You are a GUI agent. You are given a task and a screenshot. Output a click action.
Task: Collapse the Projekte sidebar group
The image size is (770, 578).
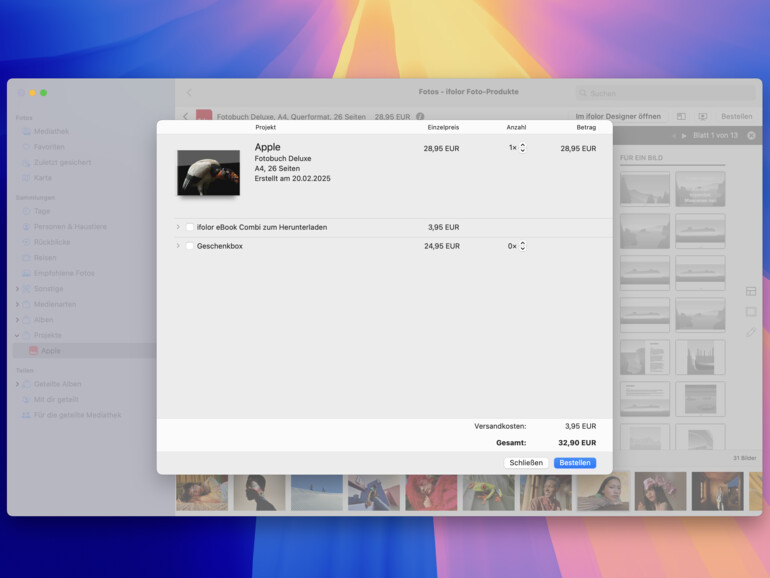(17, 335)
